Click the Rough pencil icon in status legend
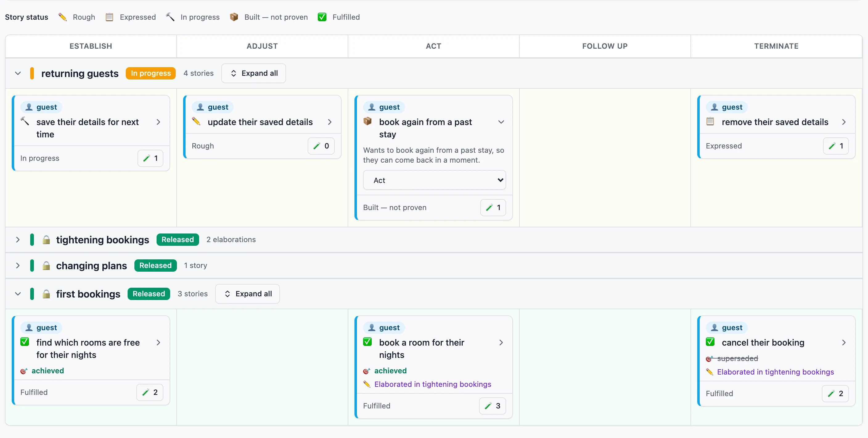 (x=63, y=17)
